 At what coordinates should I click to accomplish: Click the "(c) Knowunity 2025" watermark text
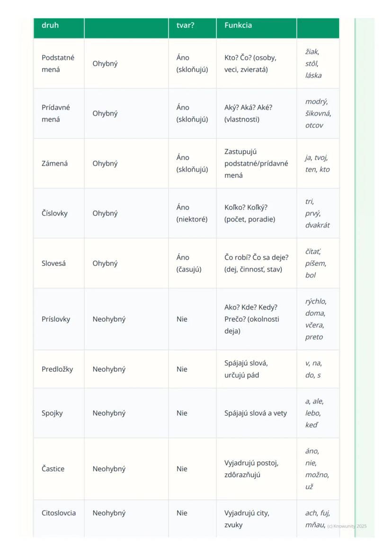[x=347, y=526]
